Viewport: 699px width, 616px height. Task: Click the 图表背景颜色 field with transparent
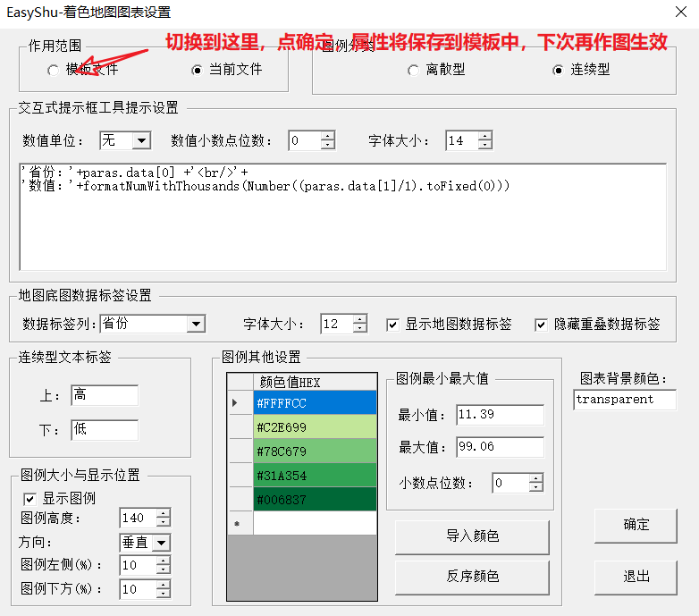[x=625, y=400]
